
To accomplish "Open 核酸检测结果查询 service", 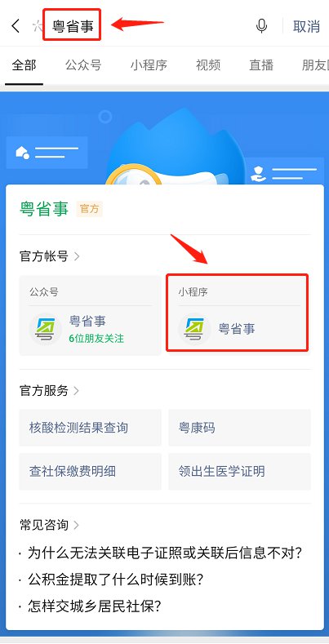I will coord(91,428).
